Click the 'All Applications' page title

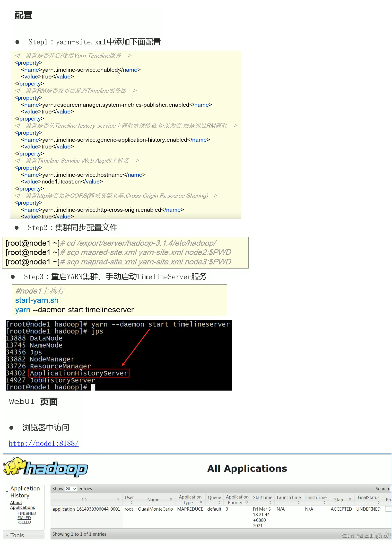(247, 468)
